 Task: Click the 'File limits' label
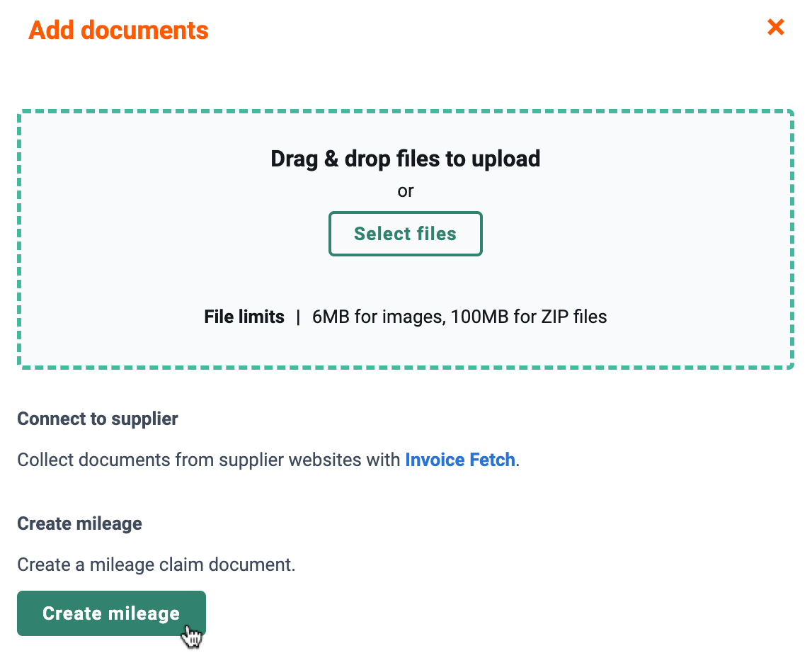click(244, 317)
